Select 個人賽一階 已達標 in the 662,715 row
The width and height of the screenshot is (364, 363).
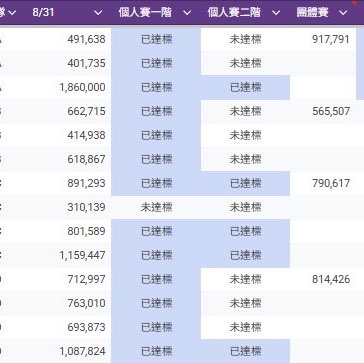(x=156, y=111)
